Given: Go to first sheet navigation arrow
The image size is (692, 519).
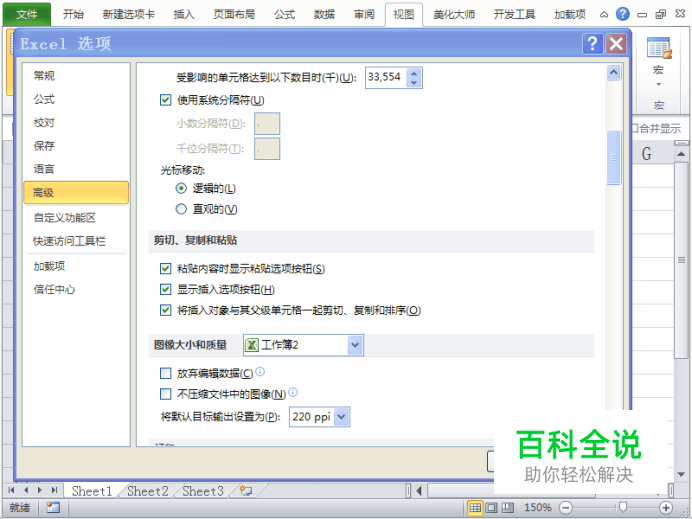Looking at the screenshot, I should [11, 490].
